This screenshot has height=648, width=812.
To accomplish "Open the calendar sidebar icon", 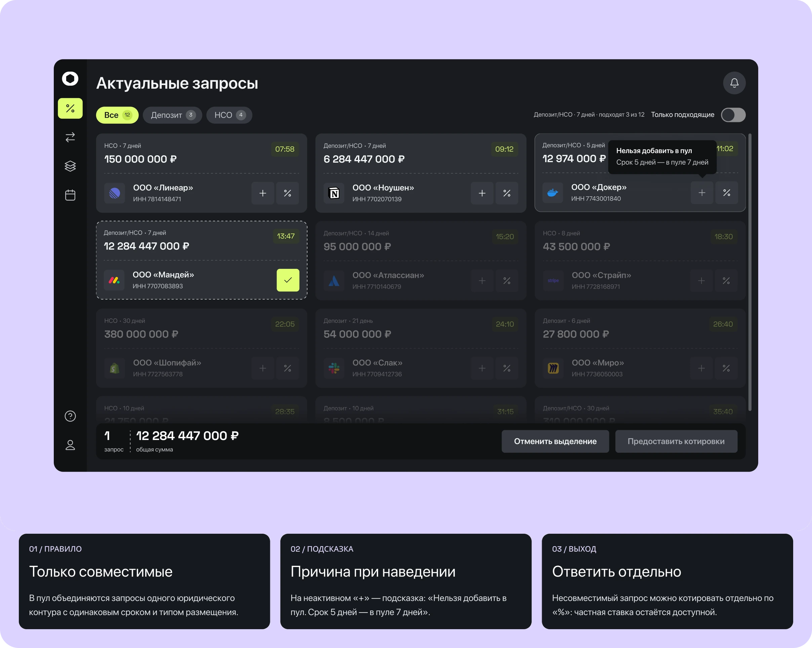I will pos(70,195).
